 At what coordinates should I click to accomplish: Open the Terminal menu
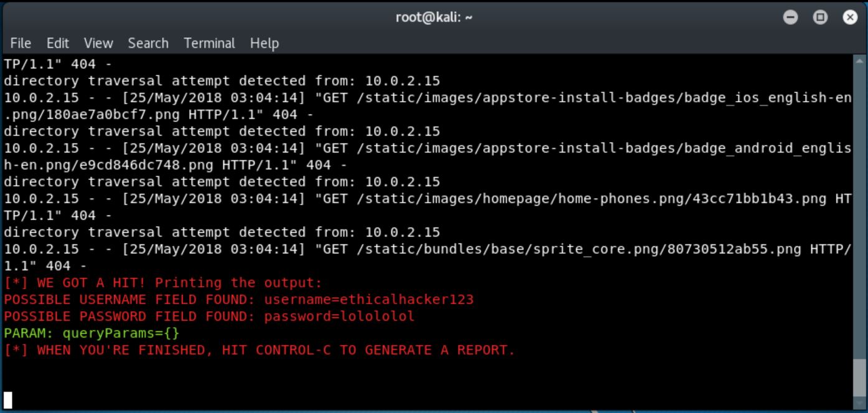[209, 43]
